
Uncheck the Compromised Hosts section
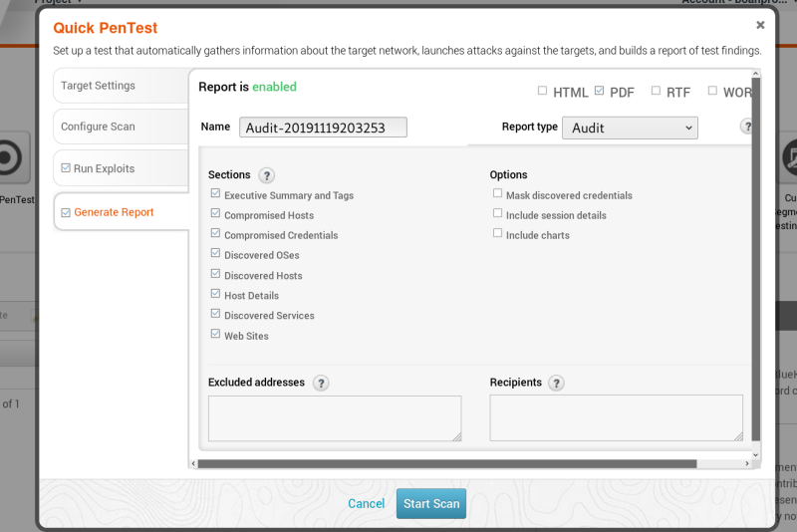[x=215, y=213]
